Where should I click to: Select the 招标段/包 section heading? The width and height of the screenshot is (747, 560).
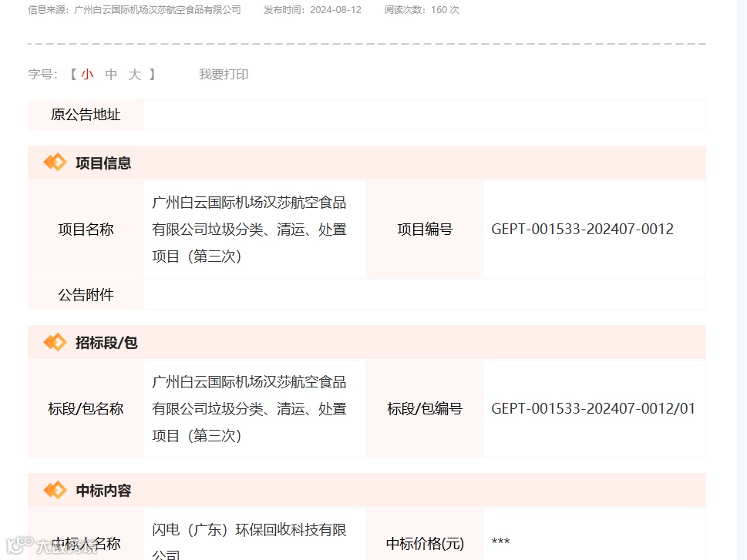pyautogui.click(x=106, y=342)
